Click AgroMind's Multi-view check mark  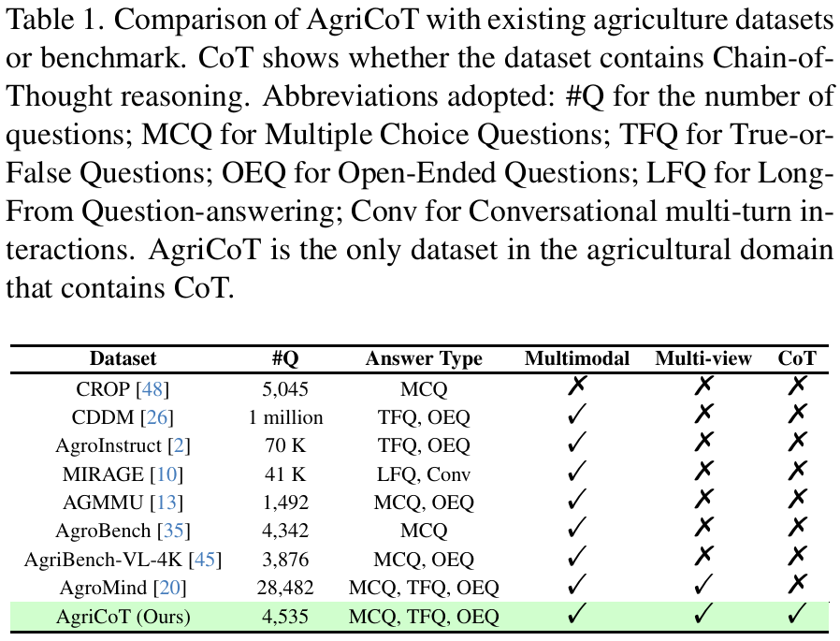coord(703,587)
